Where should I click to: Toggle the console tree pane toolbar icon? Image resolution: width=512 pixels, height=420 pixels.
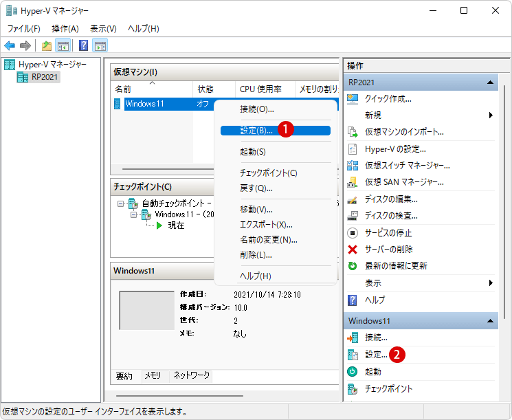click(x=63, y=46)
